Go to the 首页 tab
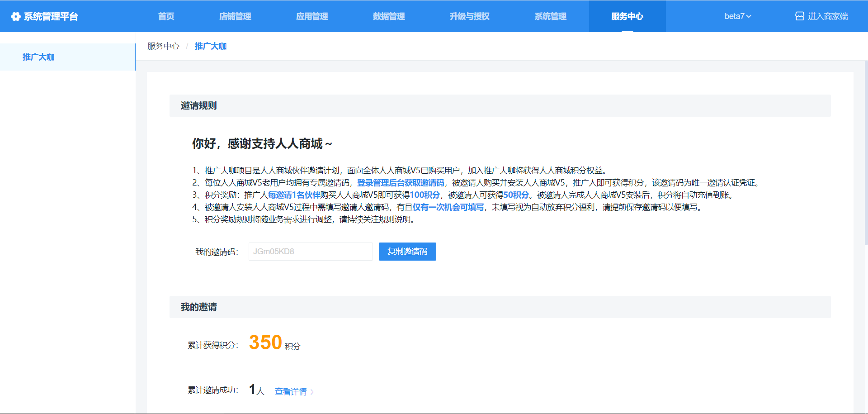The width and height of the screenshot is (868, 414). click(x=166, y=16)
